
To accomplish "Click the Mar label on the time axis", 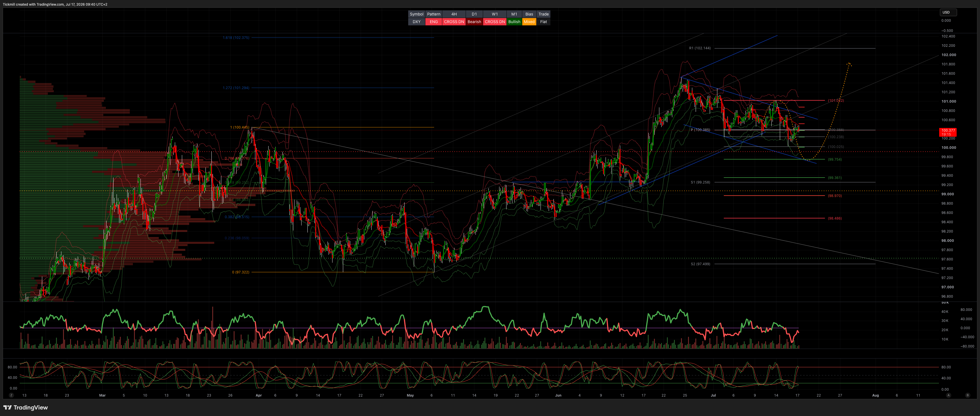I will (102, 395).
